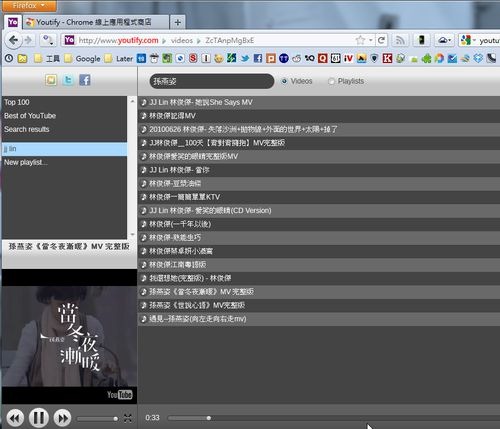The height and width of the screenshot is (429, 500).
Task: Select the Videos radio button
Action: 284,81
